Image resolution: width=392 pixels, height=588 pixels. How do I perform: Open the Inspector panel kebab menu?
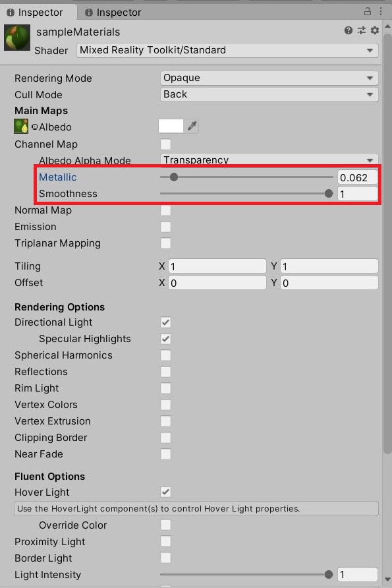coord(380,11)
